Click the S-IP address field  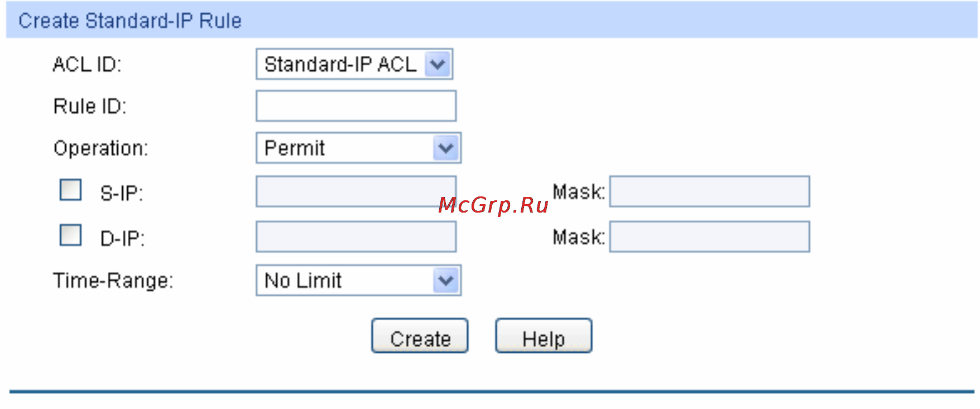[356, 191]
